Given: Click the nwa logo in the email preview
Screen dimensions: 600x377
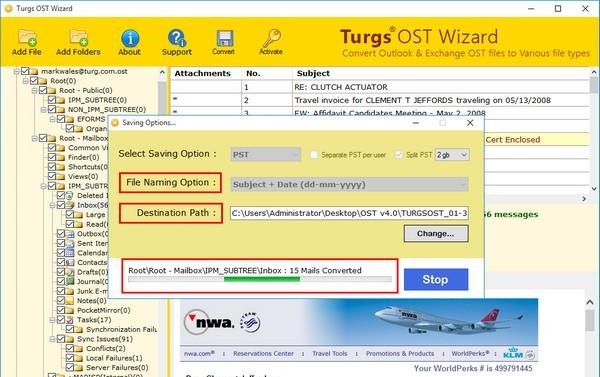Looking at the screenshot, I should click(x=209, y=322).
